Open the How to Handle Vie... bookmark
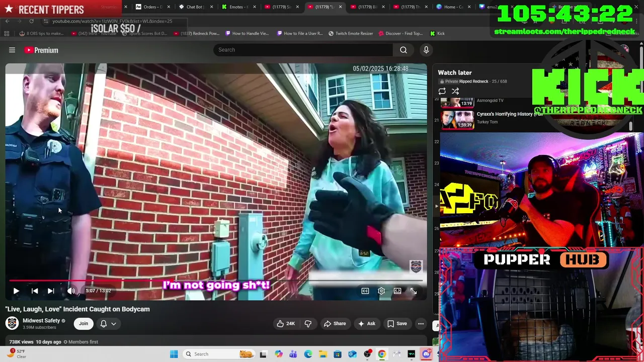 pyautogui.click(x=247, y=34)
